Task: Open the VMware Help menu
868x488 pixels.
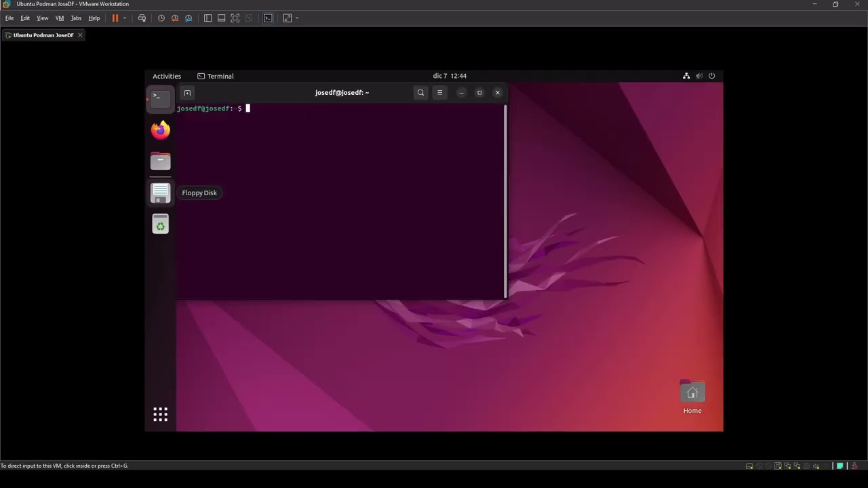Action: (94, 18)
